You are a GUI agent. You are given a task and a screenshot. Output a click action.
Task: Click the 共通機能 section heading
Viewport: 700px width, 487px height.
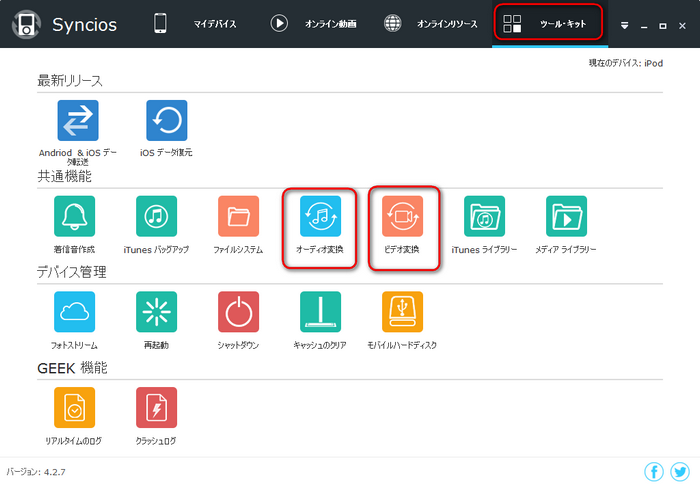pyautogui.click(x=64, y=176)
